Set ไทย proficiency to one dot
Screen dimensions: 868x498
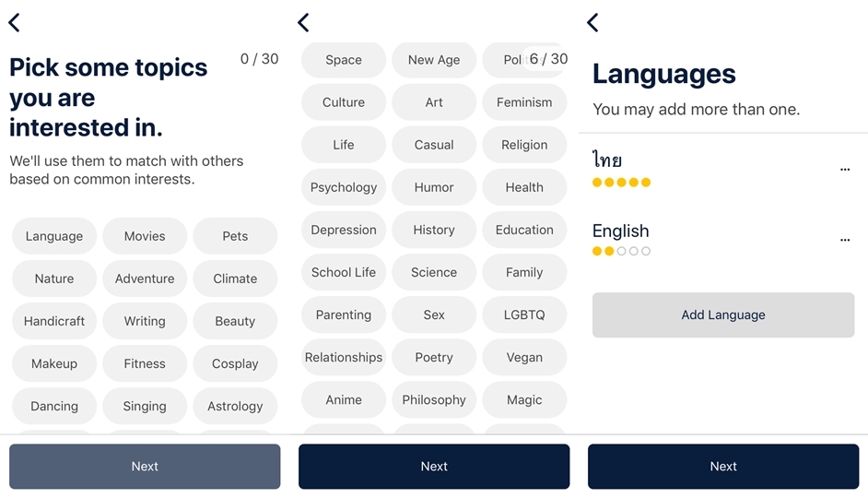click(x=597, y=183)
